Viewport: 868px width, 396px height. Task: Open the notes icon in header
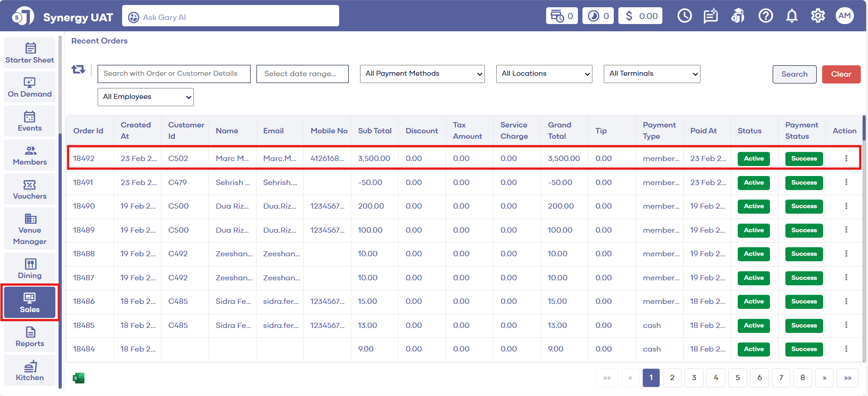710,16
